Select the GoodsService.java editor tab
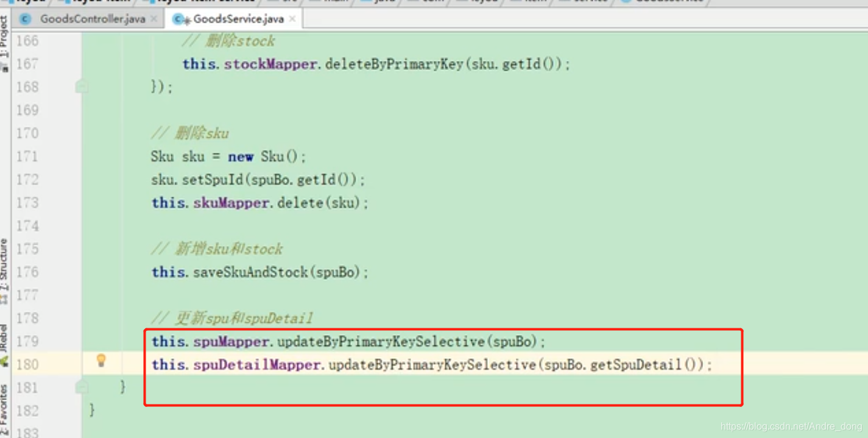This screenshot has height=438, width=868. [238, 19]
